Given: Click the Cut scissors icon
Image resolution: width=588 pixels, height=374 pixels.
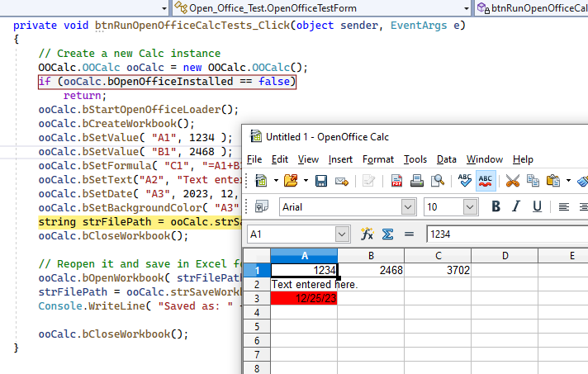Looking at the screenshot, I should click(512, 181).
